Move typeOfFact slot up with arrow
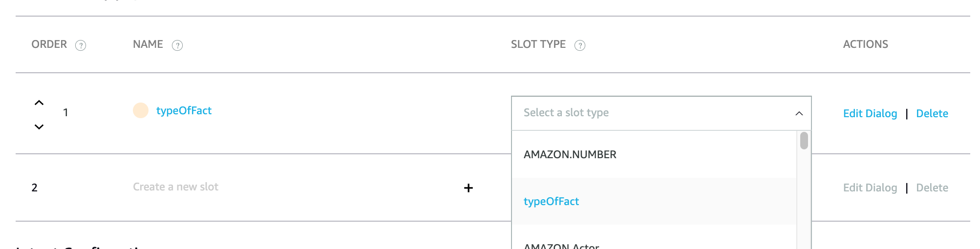The width and height of the screenshot is (980, 249). (x=39, y=103)
